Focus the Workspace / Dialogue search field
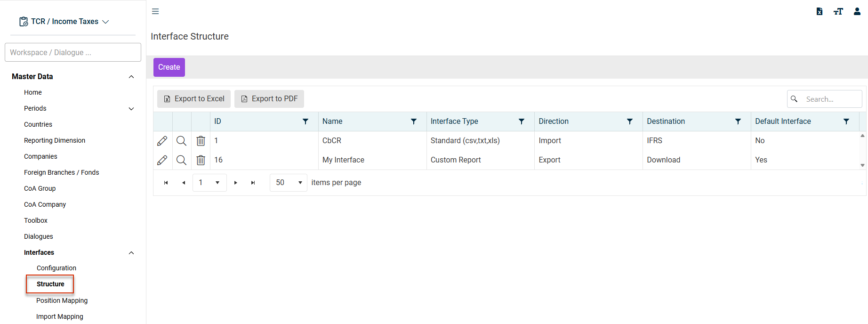The height and width of the screenshot is (324, 868). [73, 52]
